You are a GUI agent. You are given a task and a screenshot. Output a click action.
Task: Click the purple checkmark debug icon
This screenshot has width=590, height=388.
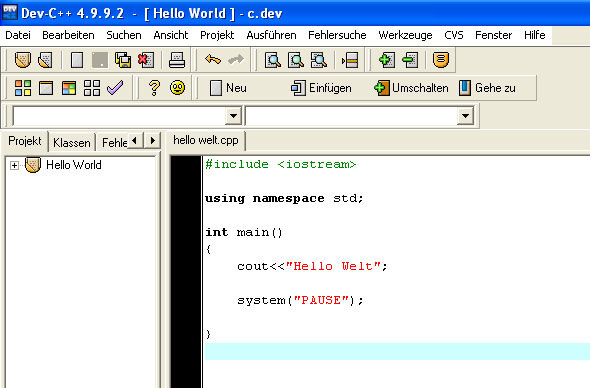(115, 88)
